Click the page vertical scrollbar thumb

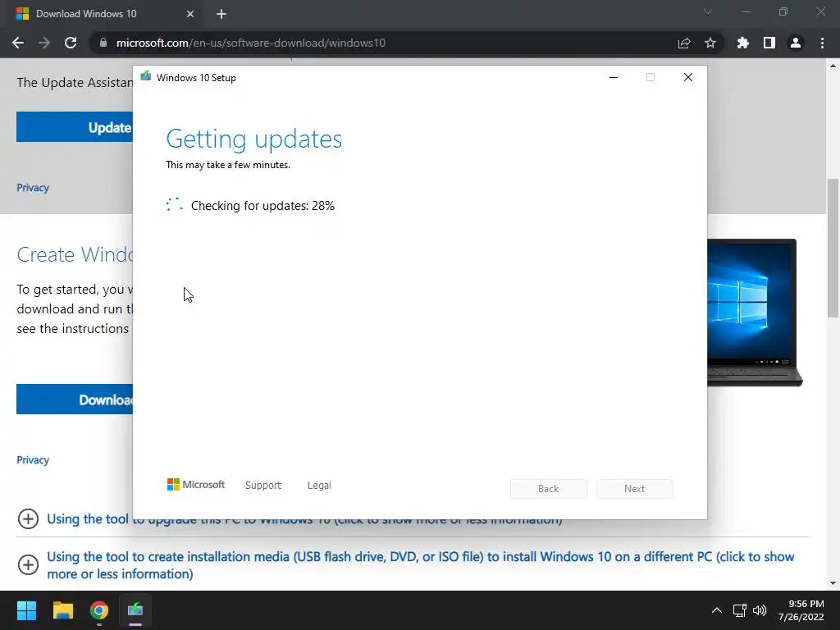833,248
